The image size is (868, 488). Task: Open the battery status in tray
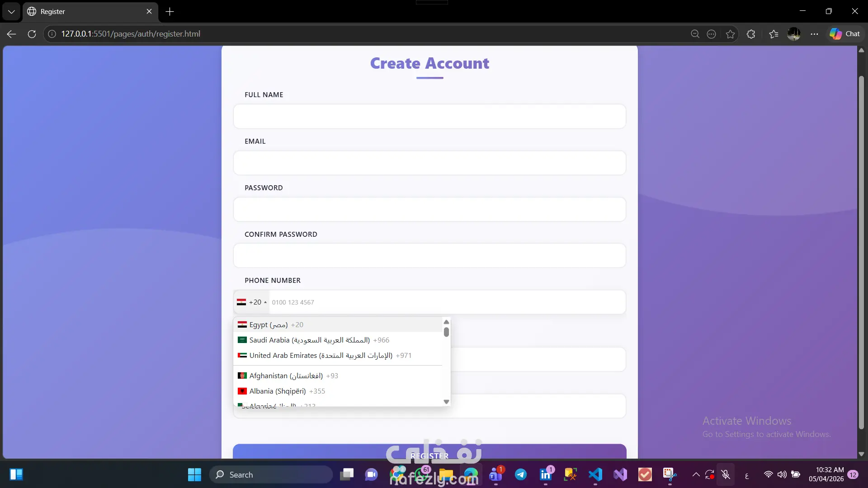[796, 474]
